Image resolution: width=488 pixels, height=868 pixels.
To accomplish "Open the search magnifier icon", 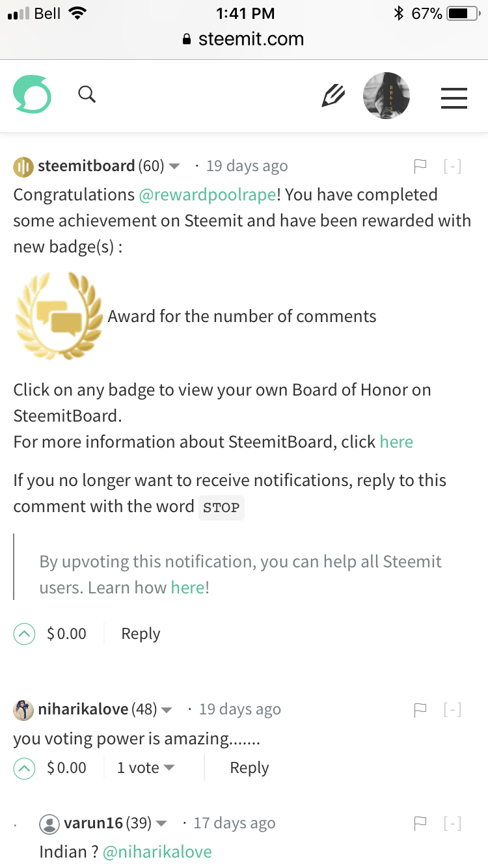I will tap(87, 95).
